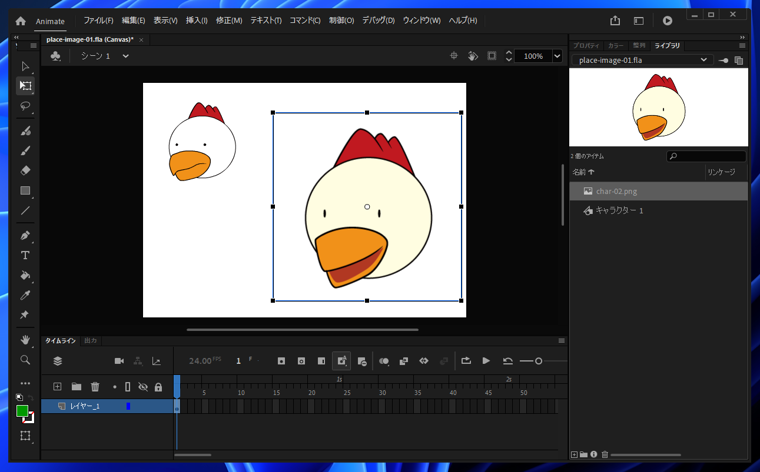This screenshot has width=760, height=472.
Task: Toggle the lock all layers icon
Action: [x=158, y=387]
